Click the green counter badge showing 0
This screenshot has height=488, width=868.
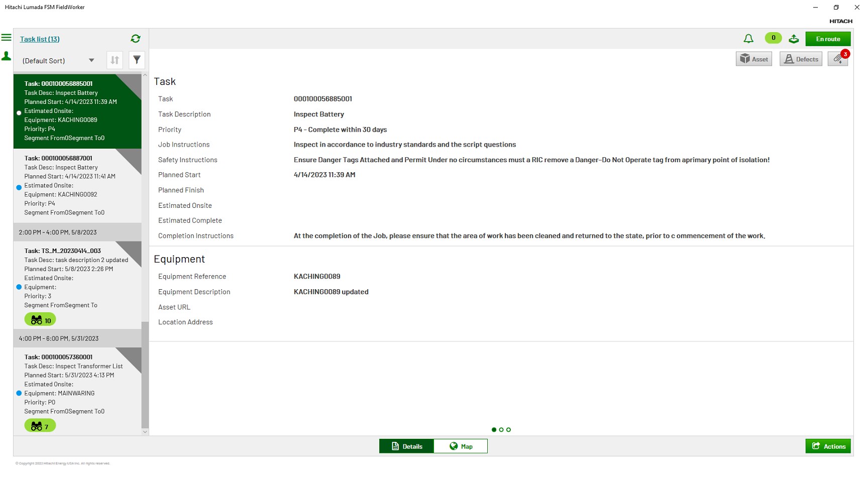pyautogui.click(x=773, y=38)
